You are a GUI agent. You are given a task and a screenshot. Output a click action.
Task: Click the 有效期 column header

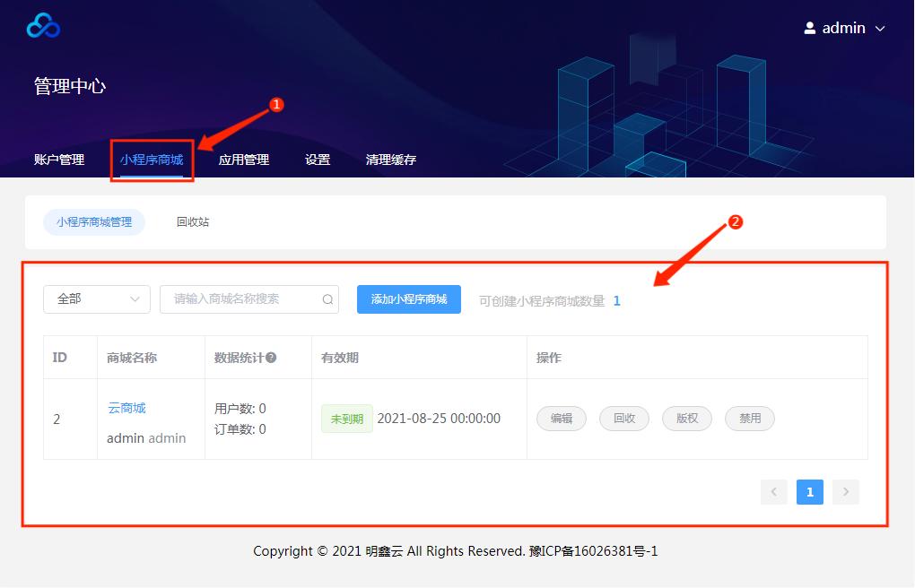340,358
